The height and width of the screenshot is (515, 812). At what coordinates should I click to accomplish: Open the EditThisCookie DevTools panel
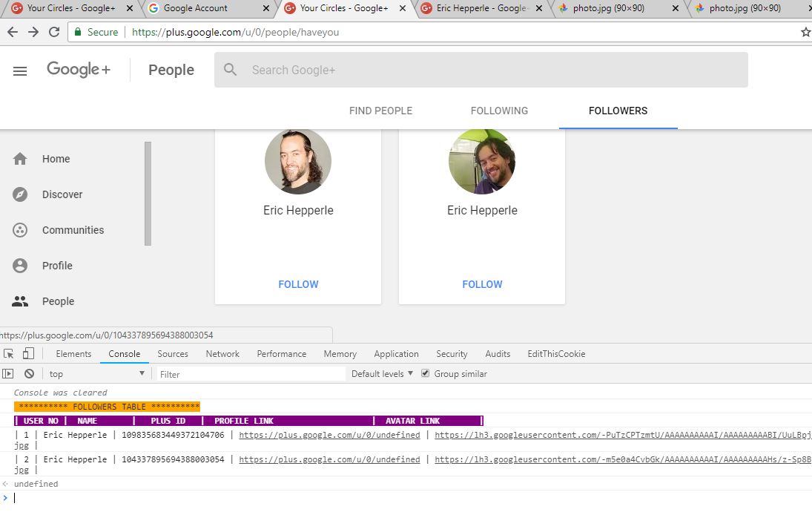[x=556, y=354]
